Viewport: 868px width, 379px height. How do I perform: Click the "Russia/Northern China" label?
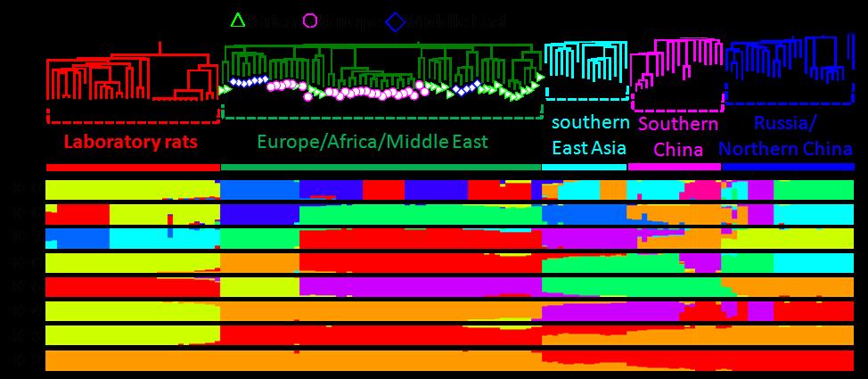(785, 136)
